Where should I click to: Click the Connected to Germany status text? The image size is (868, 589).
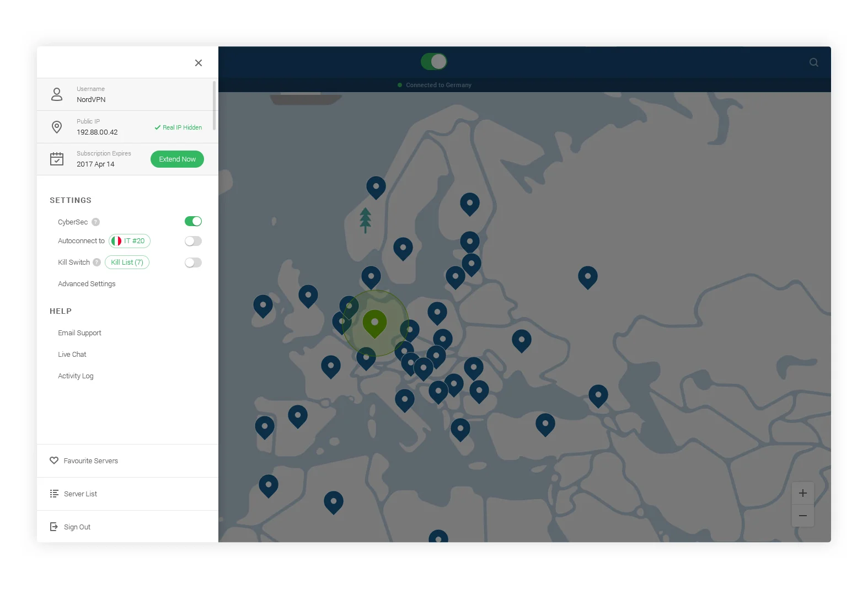click(x=438, y=85)
